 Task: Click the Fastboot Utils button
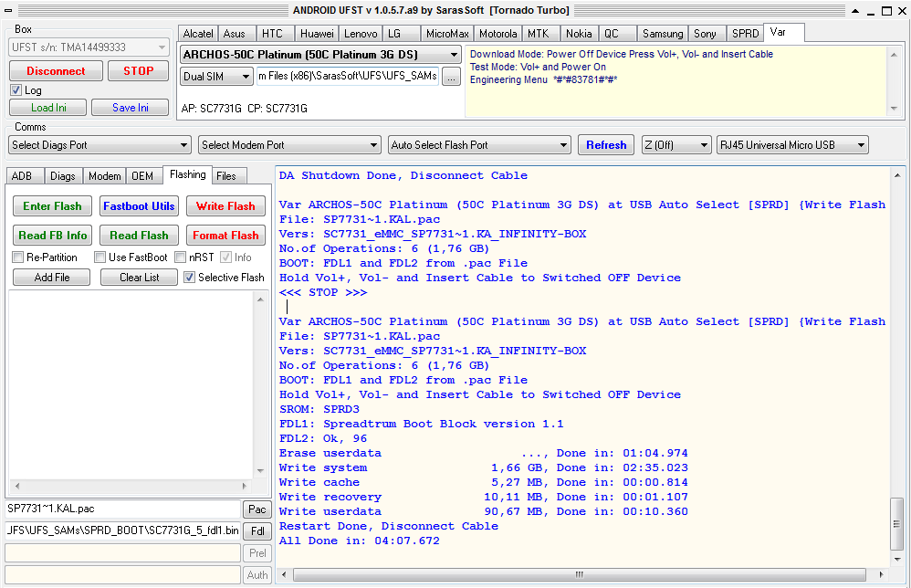[x=139, y=206]
